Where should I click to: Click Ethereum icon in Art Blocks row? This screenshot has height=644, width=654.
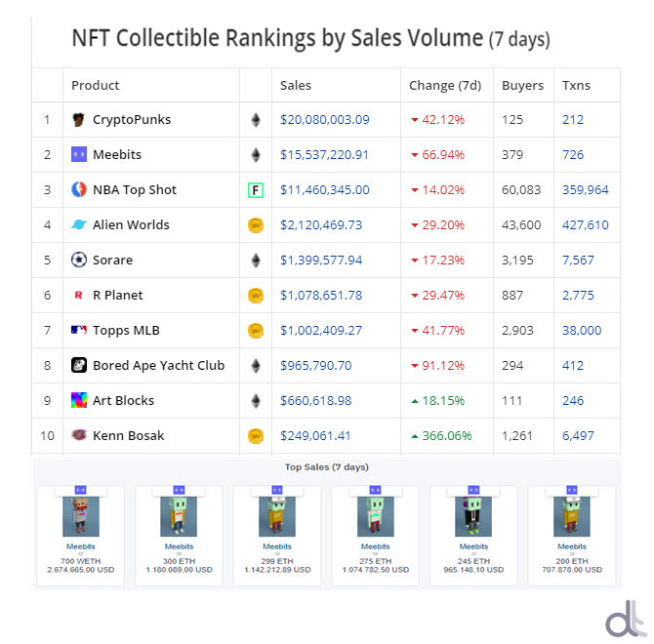click(256, 401)
